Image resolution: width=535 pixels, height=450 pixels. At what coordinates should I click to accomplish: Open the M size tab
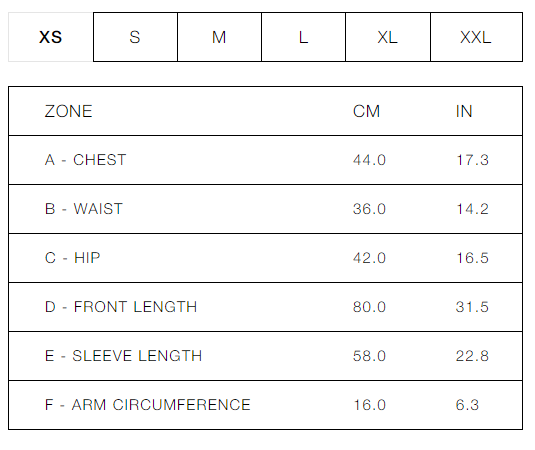(219, 37)
